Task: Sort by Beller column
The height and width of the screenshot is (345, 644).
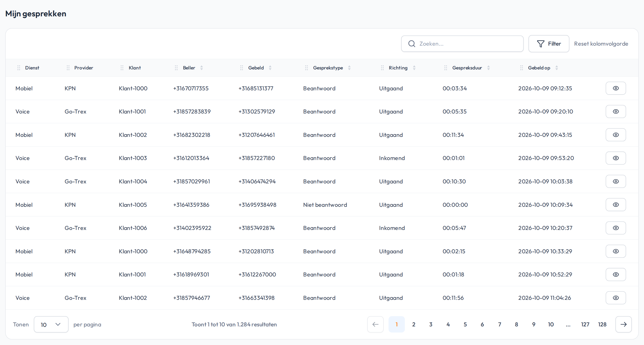Action: (x=202, y=68)
